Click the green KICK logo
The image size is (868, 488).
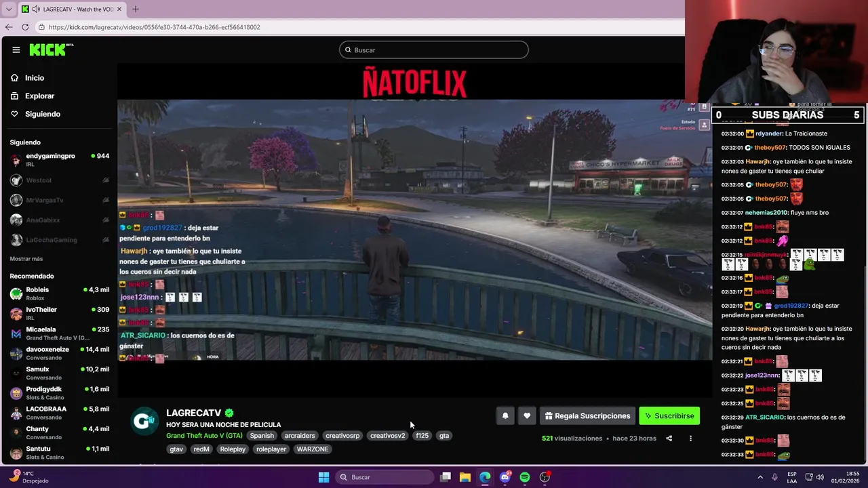[51, 49]
